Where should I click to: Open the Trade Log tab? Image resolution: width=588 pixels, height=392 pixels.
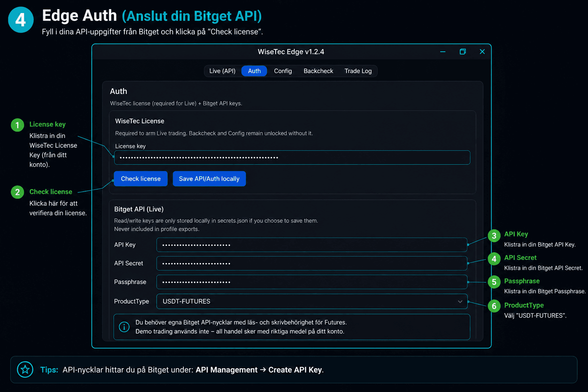(358, 71)
